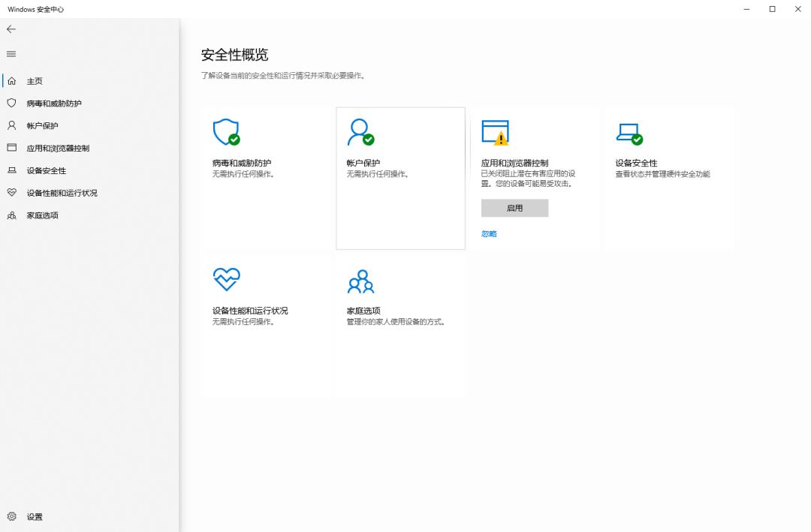Viewport: 811px width, 532px height.
Task: Click the laptop icon for 设备安全性 in sidebar
Action: (x=11, y=170)
